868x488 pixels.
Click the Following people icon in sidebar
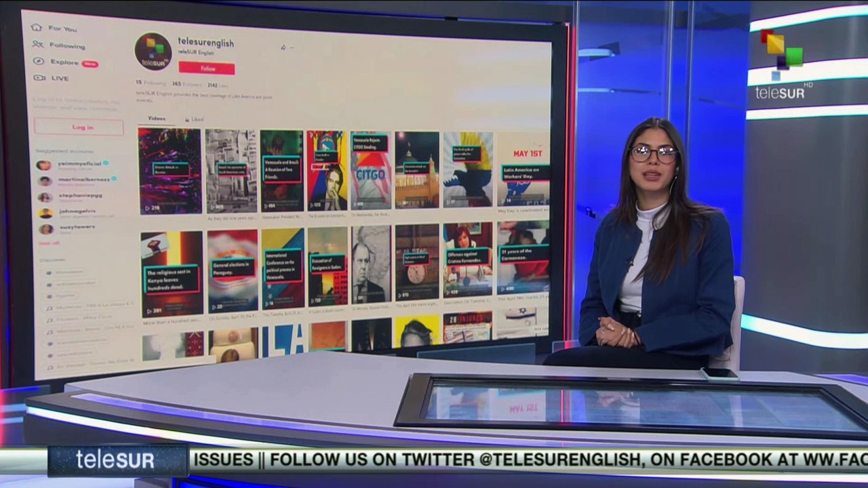tap(37, 45)
